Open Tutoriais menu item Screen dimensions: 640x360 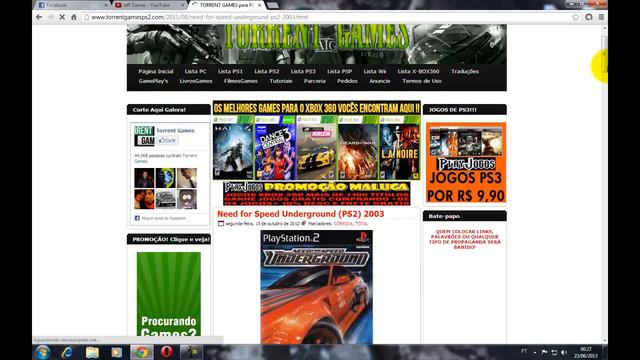coord(281,81)
